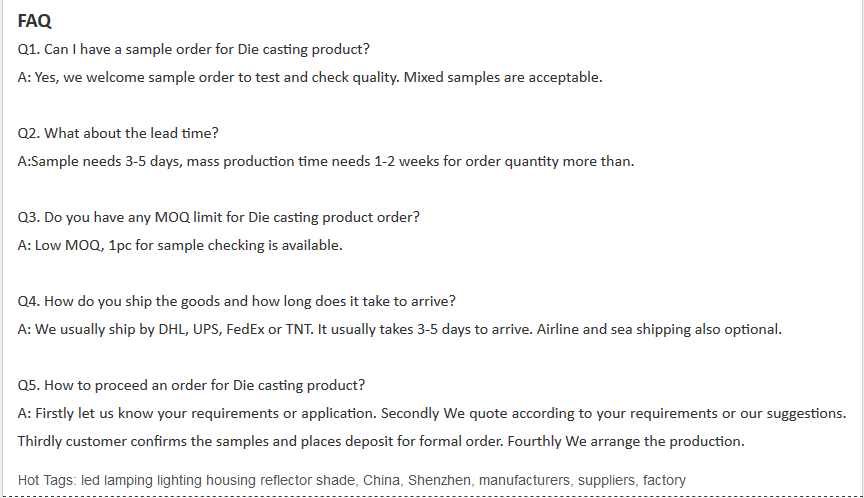Click the answer mentioning DHL, UPS, FedEx
This screenshot has height=498, width=864.
click(x=399, y=329)
